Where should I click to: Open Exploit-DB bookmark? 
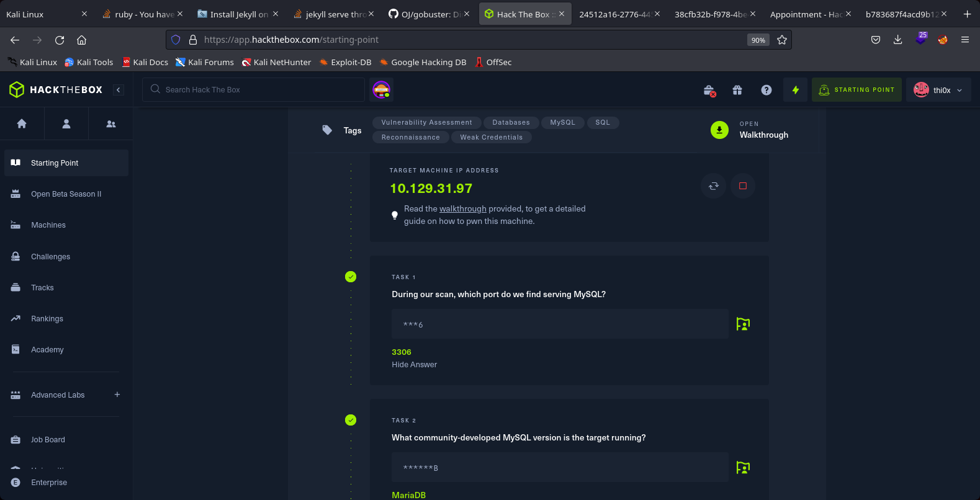(344, 62)
